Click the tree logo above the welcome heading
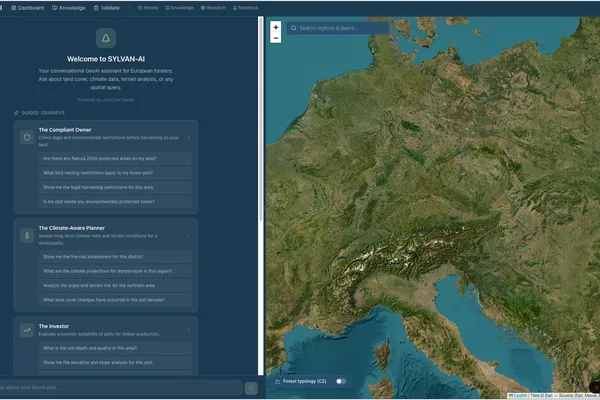Image resolution: width=600 pixels, height=400 pixels. [106, 38]
